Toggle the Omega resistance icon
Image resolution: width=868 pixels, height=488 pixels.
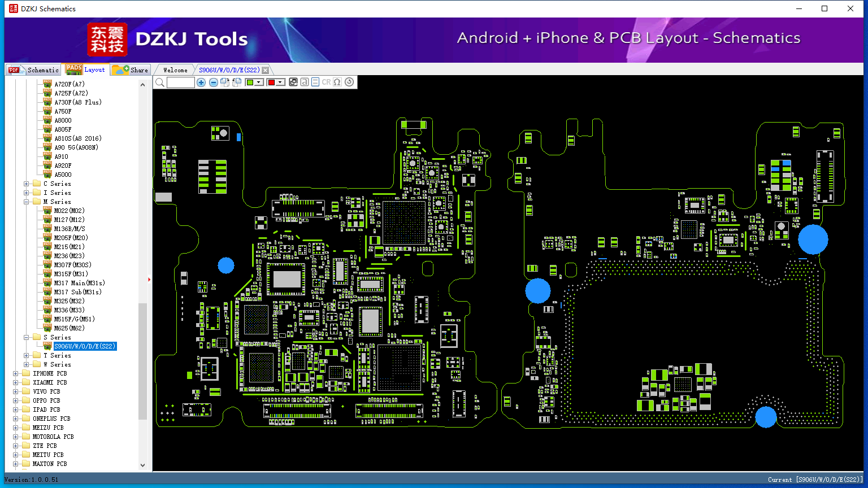(337, 82)
